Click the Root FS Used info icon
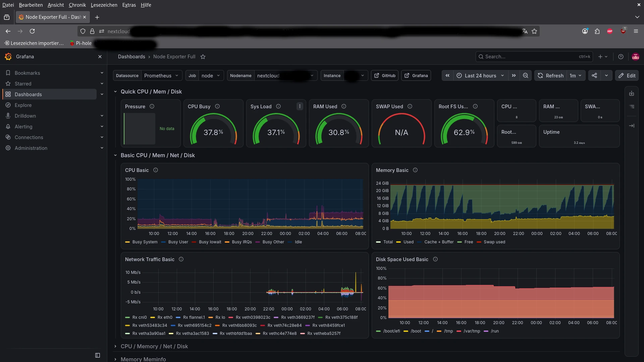644x362 pixels. point(475,106)
